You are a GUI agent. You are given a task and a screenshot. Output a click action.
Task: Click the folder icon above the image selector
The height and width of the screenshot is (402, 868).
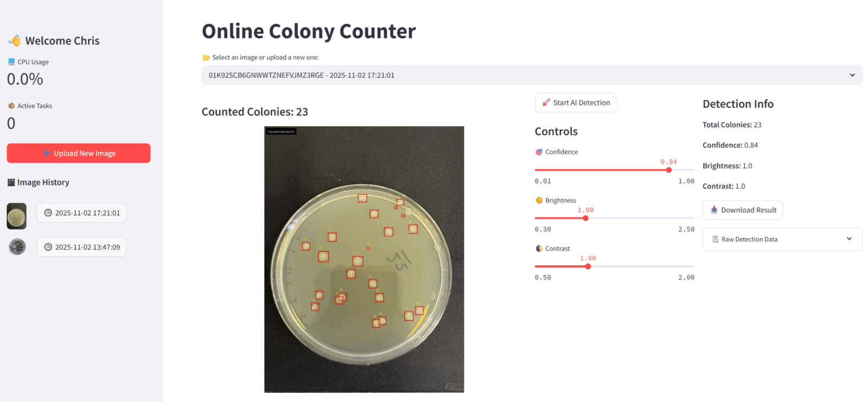[206, 58]
